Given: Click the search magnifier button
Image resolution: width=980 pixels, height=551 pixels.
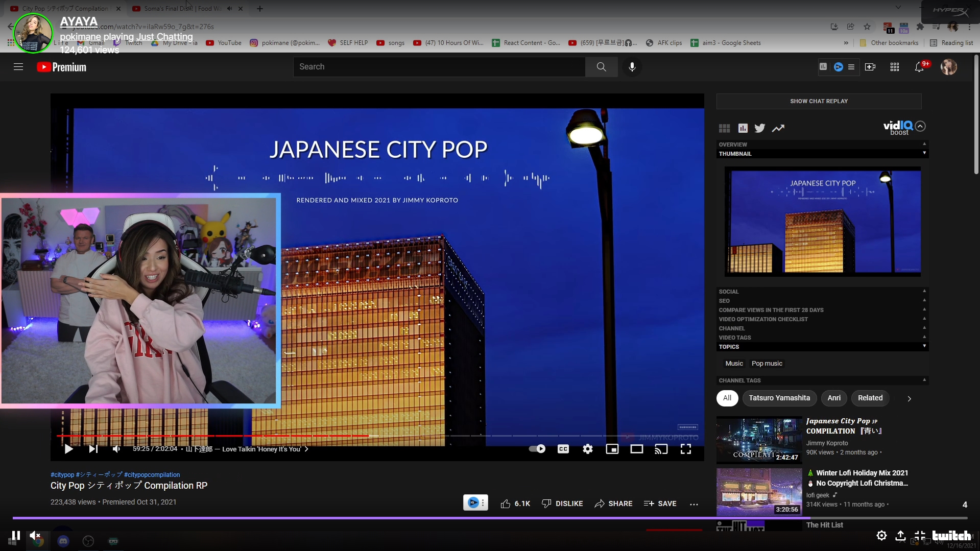Looking at the screenshot, I should [x=601, y=67].
